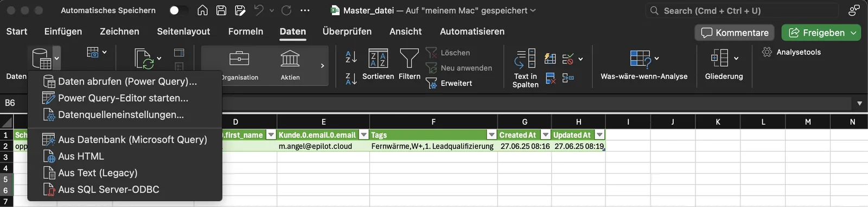Click the Select All corner triangle

coord(7,122)
